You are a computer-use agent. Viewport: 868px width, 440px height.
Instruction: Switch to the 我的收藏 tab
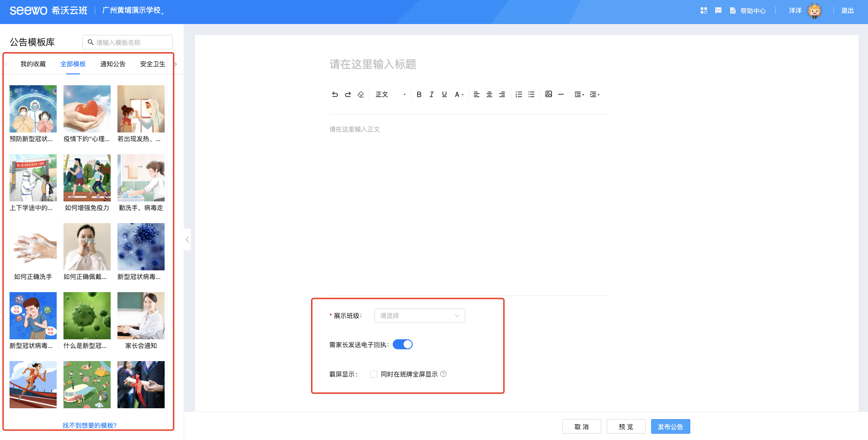pos(33,64)
